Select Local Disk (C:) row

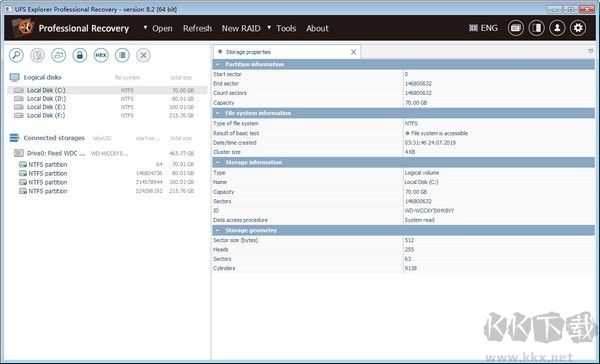(x=107, y=90)
